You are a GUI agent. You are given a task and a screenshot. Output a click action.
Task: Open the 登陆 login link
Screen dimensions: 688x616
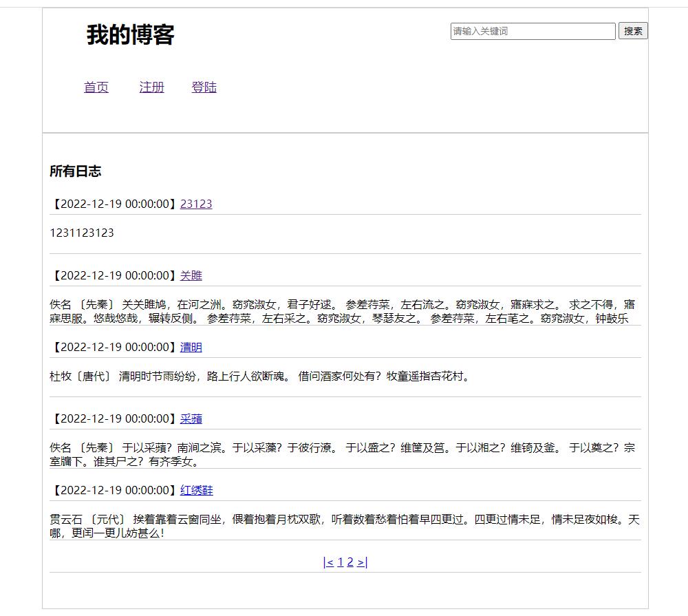(204, 87)
